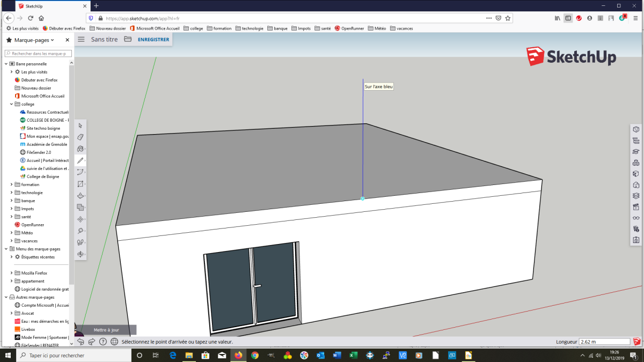This screenshot has width=644, height=362.
Task: Click the Undo arrow in status bar
Action: 80,342
